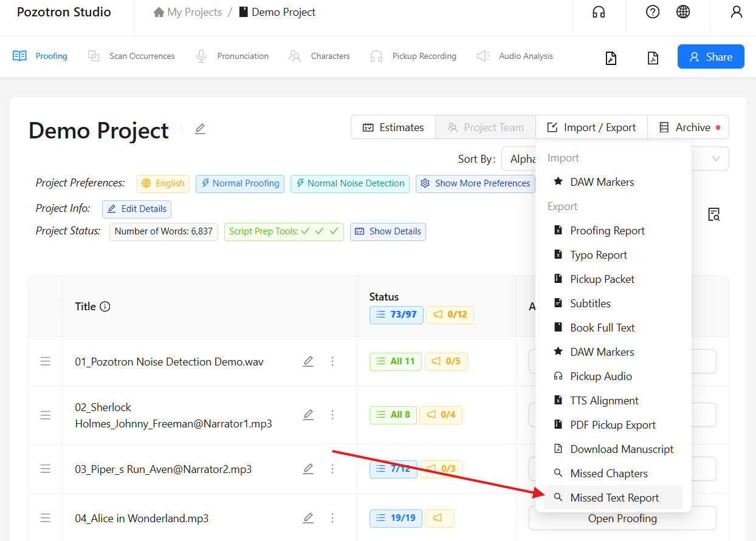Open the user profile icon

click(737, 12)
